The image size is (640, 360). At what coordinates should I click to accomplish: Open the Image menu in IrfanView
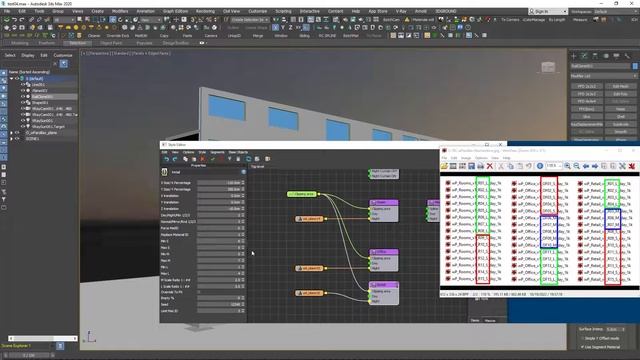pos(466,158)
